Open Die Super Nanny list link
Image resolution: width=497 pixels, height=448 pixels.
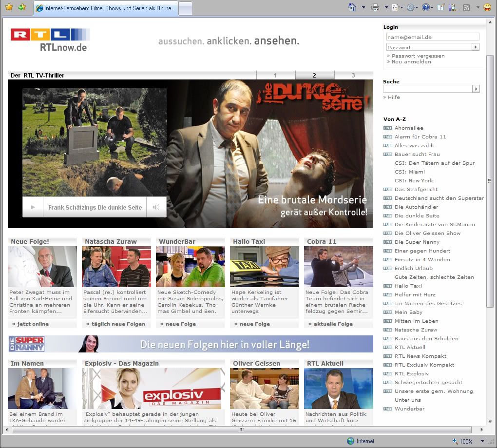(x=417, y=242)
